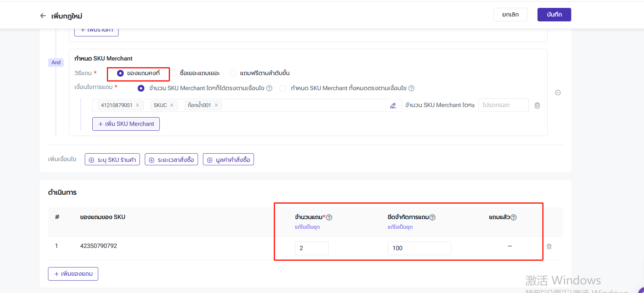
Task: Select the ซื้อเยอะแถมเยอะ radio option
Action: click(x=174, y=73)
